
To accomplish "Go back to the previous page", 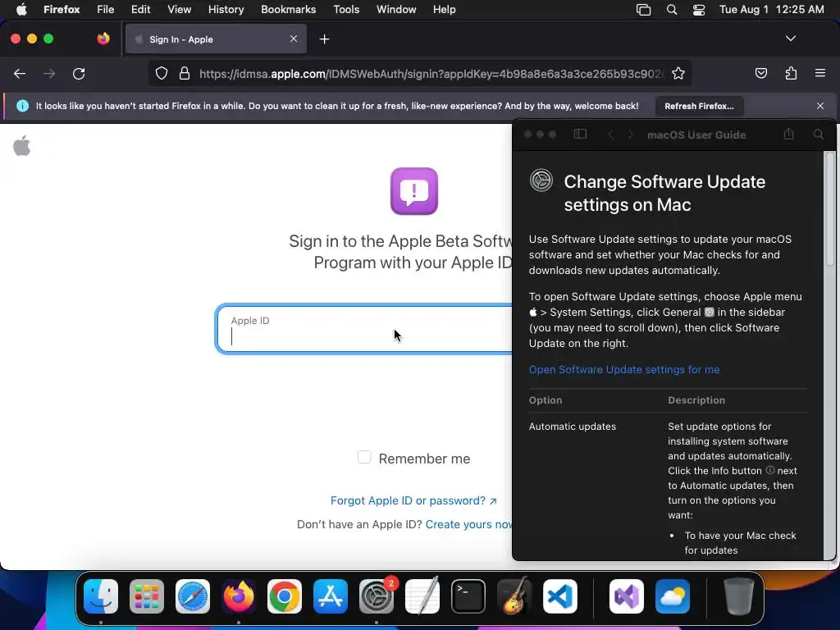I will [20, 73].
